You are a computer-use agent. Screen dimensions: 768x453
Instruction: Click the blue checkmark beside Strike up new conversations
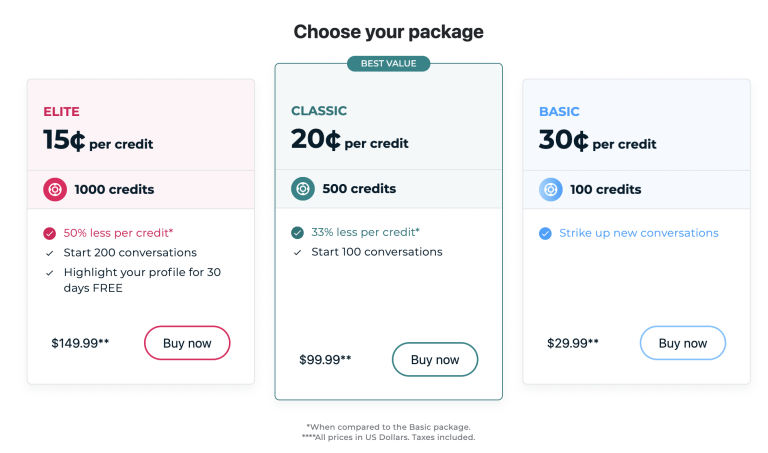(545, 233)
